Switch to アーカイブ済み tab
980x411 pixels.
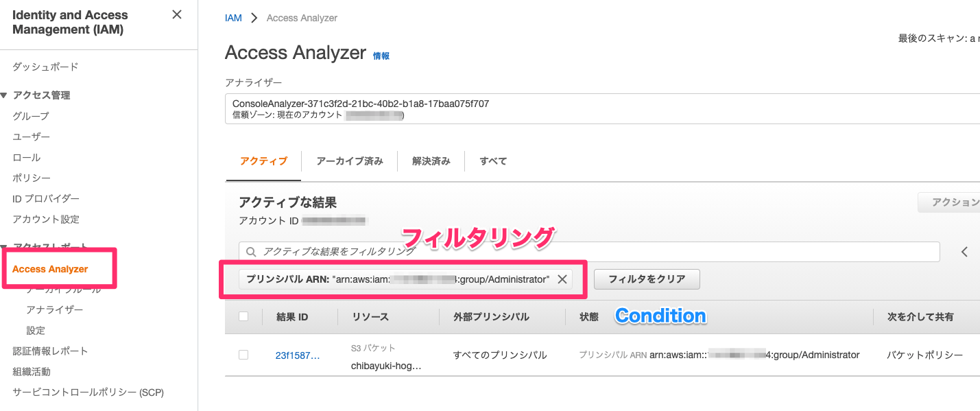[350, 161]
